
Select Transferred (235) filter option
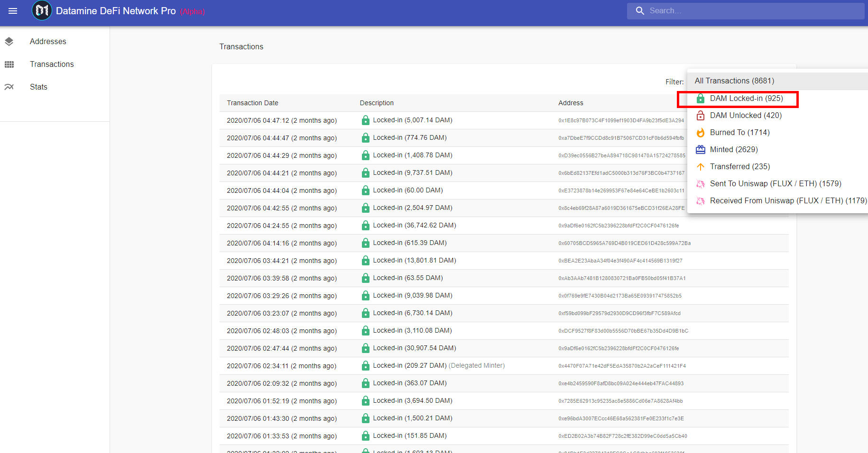pyautogui.click(x=777, y=167)
